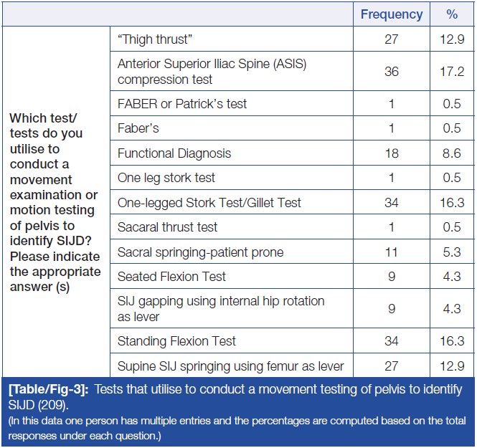
Task: Click the % column header
Action: tap(452, 14)
